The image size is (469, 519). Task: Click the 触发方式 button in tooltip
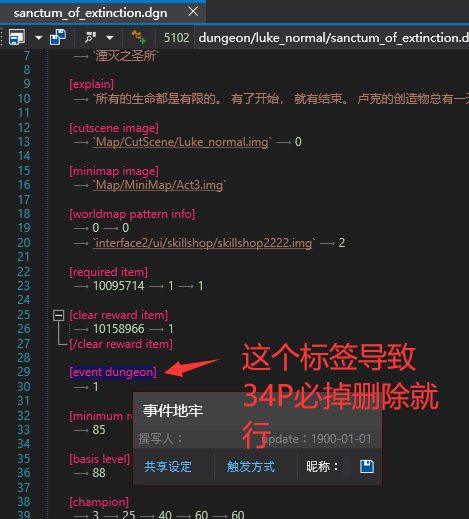[251, 467]
